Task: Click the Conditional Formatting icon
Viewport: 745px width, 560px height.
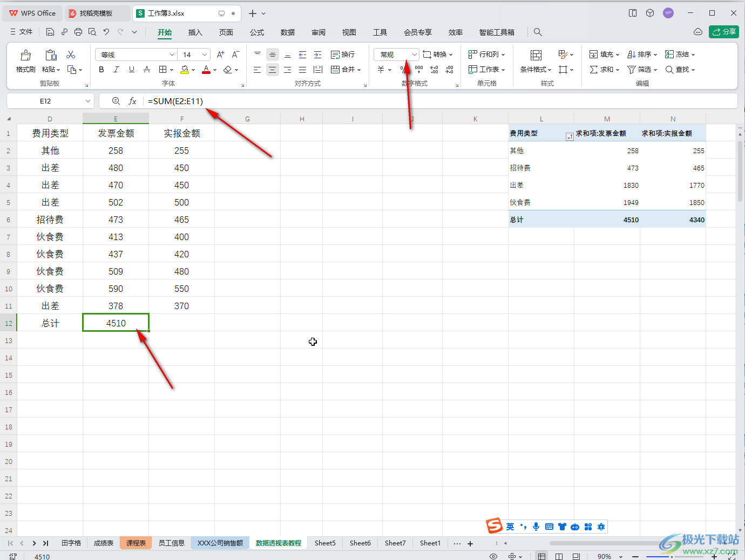Action: click(x=536, y=55)
